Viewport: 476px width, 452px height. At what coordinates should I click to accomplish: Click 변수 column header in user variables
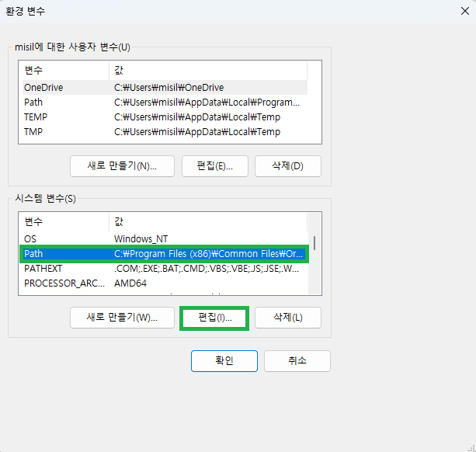point(65,71)
